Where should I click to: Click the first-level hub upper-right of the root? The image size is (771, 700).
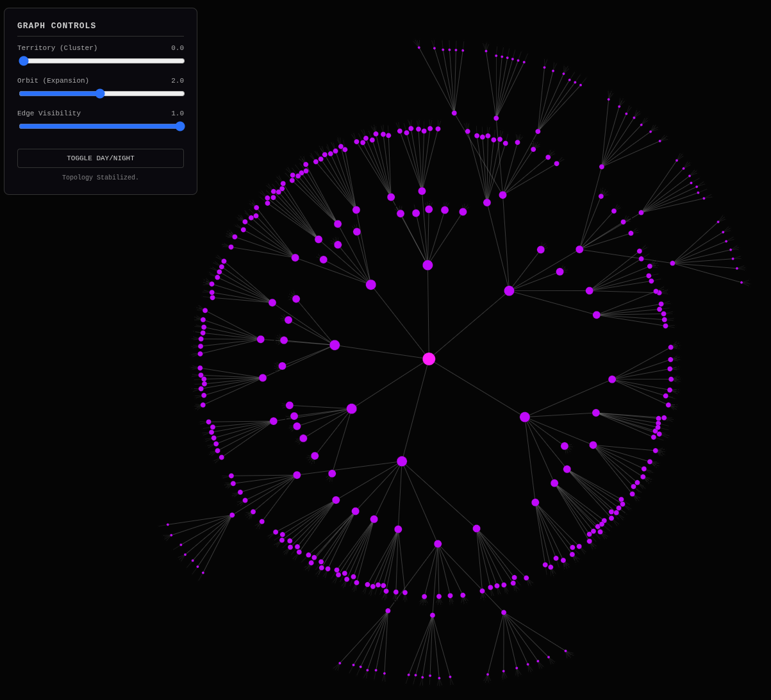509,291
